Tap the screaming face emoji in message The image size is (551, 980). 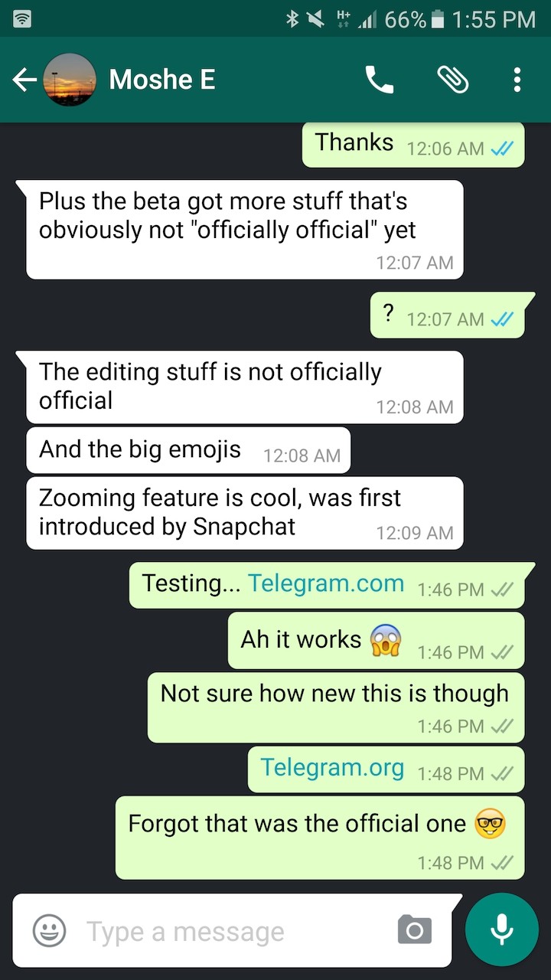pos(386,640)
